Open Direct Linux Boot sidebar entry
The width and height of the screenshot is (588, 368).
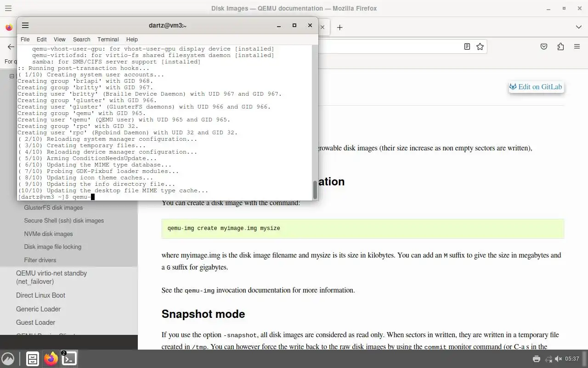(x=40, y=295)
